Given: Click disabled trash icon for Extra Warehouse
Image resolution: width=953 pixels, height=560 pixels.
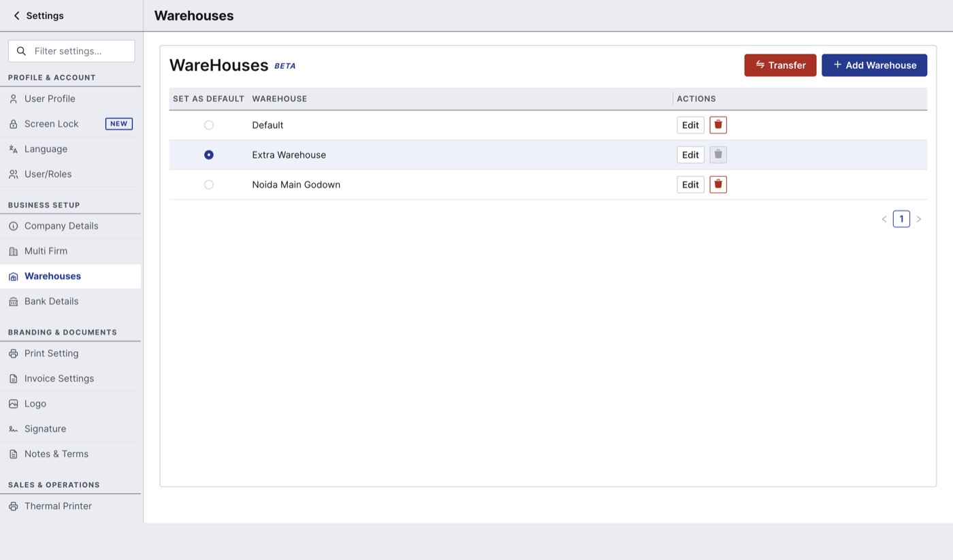Looking at the screenshot, I should [718, 155].
